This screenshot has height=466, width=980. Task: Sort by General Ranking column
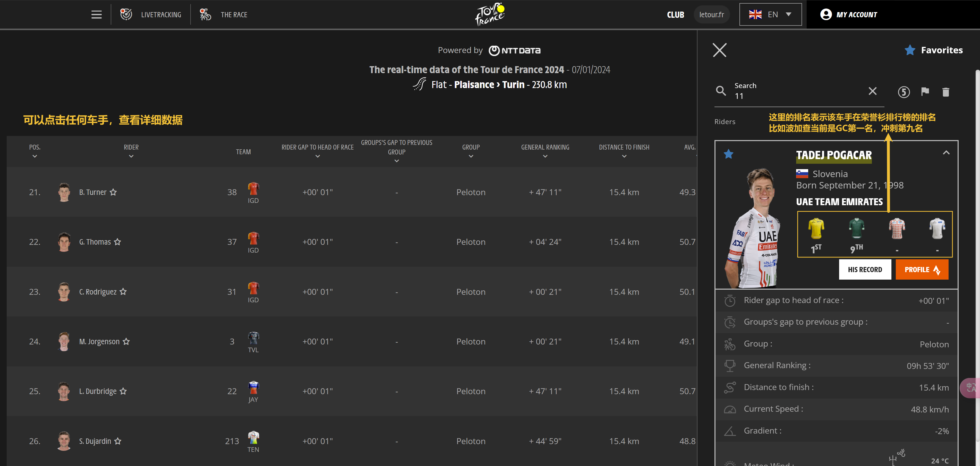pos(545,151)
